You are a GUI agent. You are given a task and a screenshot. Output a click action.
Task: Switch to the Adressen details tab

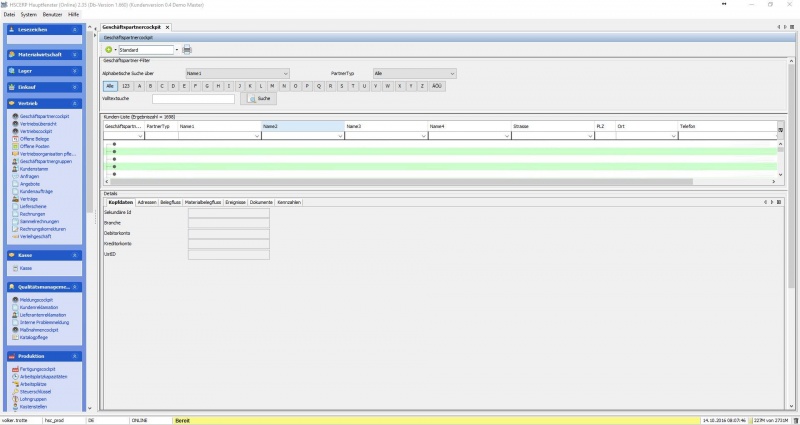tap(147, 202)
